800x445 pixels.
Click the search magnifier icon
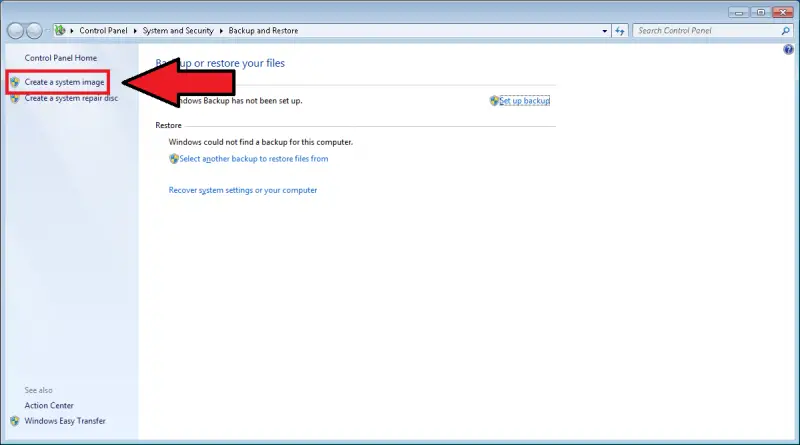pyautogui.click(x=785, y=31)
